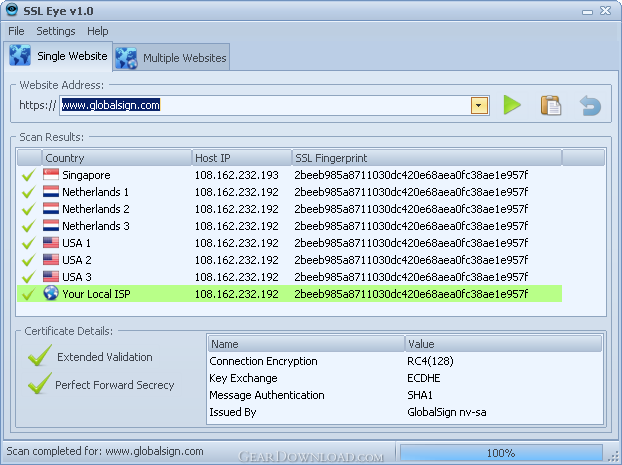Viewport: 622px width, 465px height.
Task: Click the Message Authentication row name
Action: (267, 395)
